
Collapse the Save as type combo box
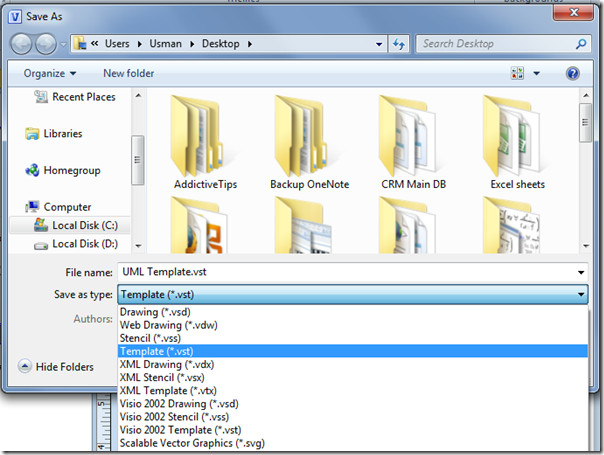pyautogui.click(x=352, y=295)
